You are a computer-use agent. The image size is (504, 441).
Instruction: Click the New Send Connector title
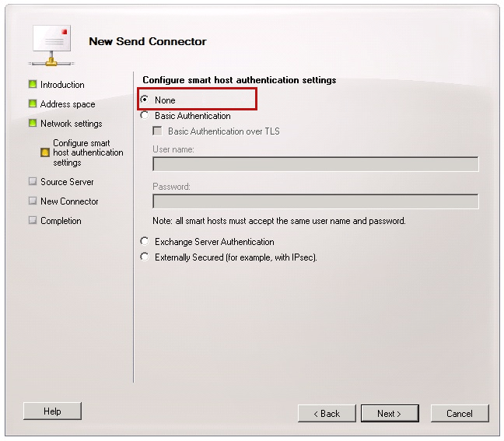(148, 41)
